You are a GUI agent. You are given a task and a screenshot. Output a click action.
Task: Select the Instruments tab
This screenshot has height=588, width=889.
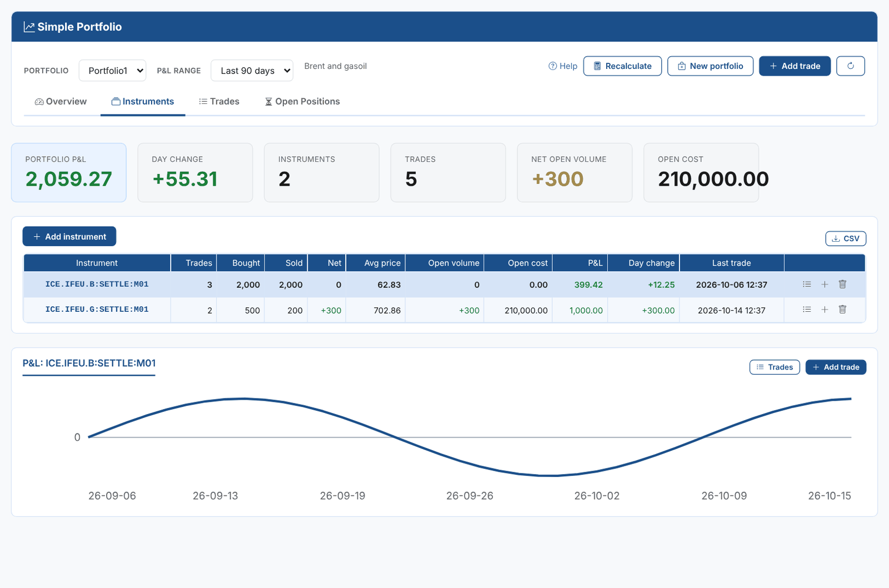pyautogui.click(x=143, y=101)
